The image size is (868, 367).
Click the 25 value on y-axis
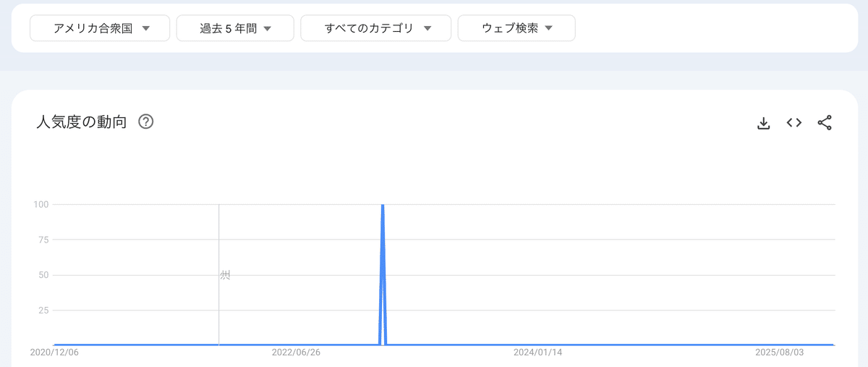coord(43,311)
